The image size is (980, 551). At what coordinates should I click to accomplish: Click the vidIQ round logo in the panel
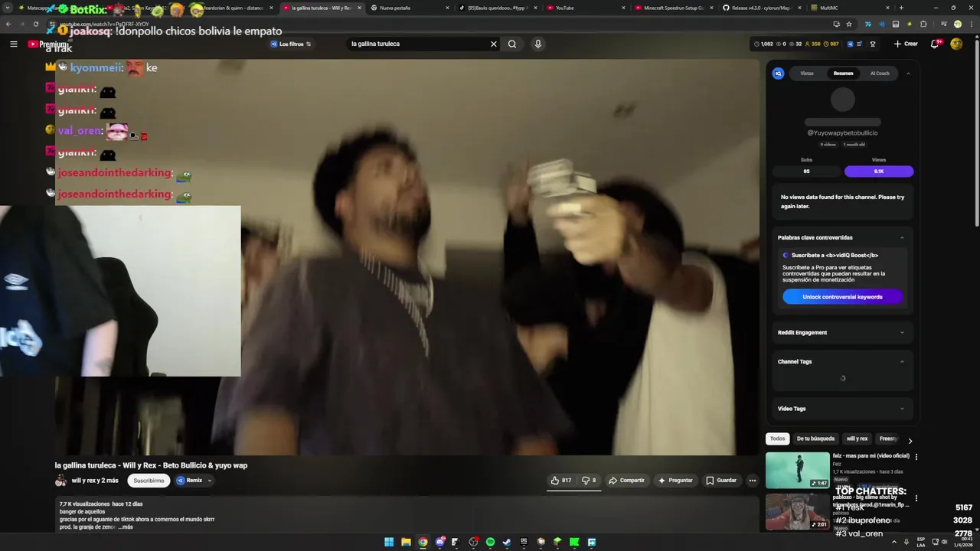(778, 73)
